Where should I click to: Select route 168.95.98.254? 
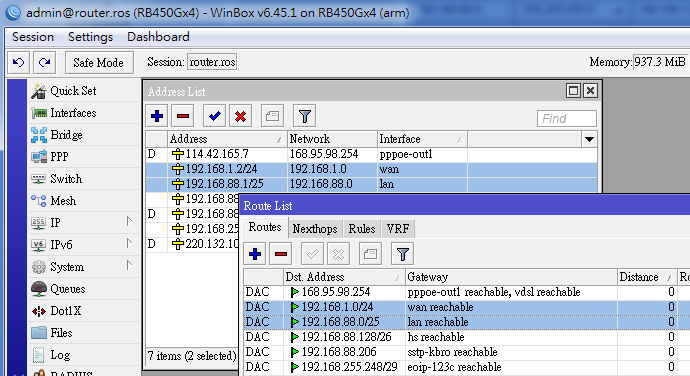coord(467,292)
